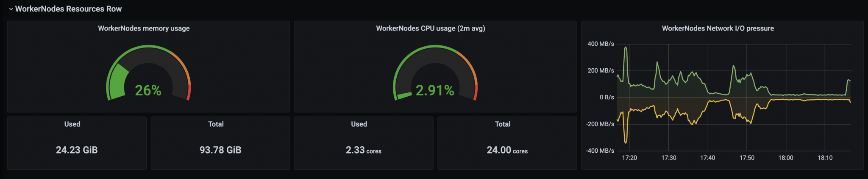The height and width of the screenshot is (179, 868).
Task: Click the 2.33 cores stat value
Action: click(363, 150)
